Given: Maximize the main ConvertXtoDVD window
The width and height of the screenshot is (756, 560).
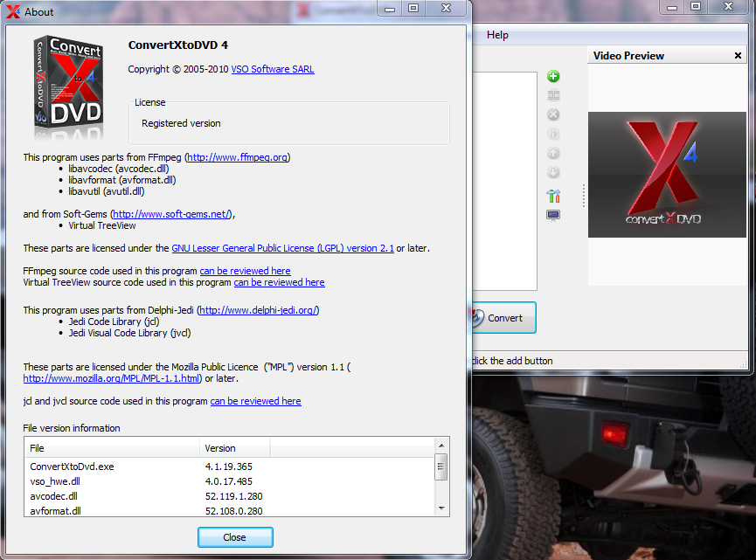Looking at the screenshot, I should tap(695, 7).
